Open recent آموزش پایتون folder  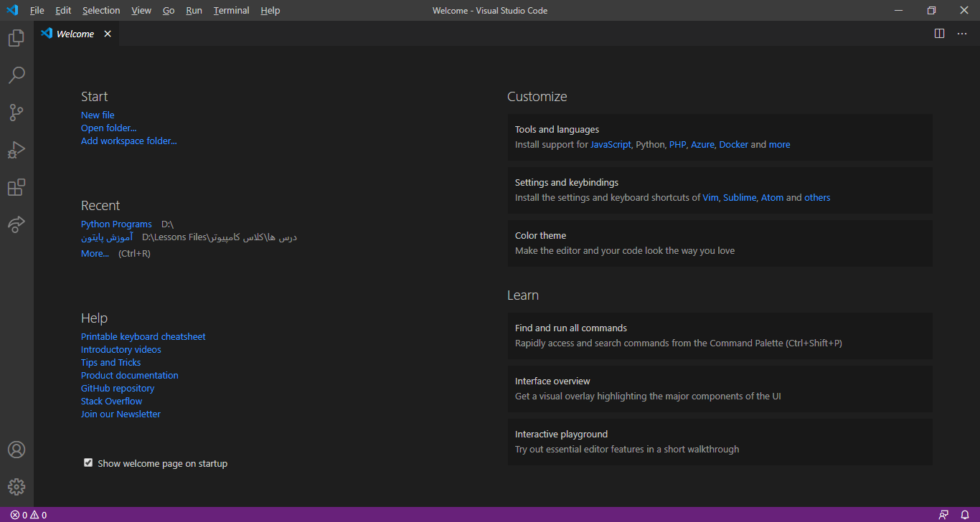click(x=107, y=237)
